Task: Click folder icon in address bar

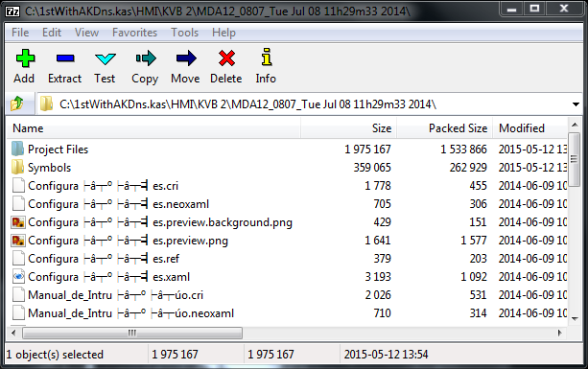Action: coord(46,104)
